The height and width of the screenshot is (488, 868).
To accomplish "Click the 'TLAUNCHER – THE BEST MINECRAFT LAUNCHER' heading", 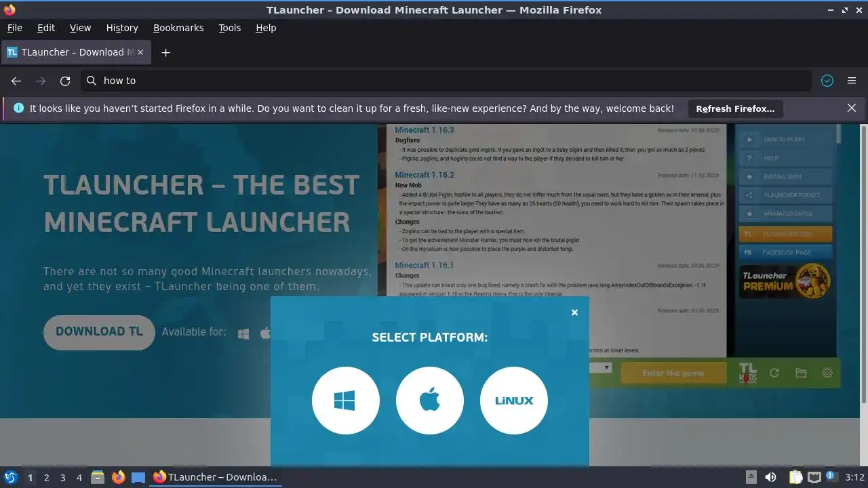I will click(201, 203).
